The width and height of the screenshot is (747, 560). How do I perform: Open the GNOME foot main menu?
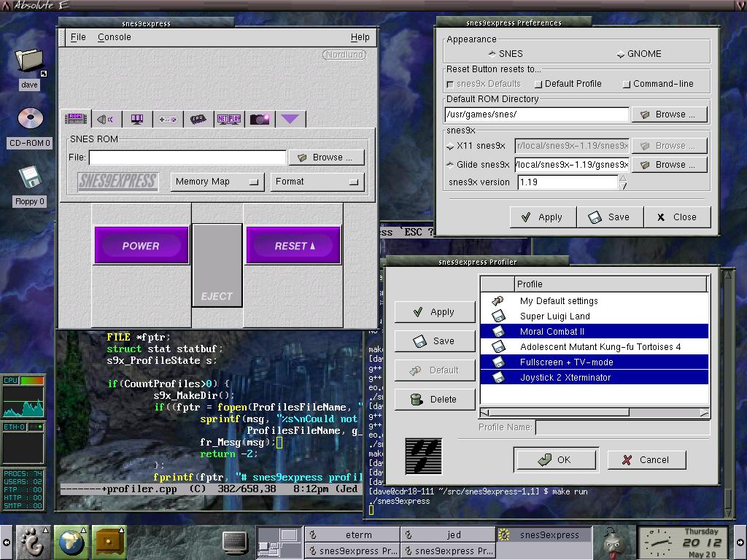pos(34,542)
